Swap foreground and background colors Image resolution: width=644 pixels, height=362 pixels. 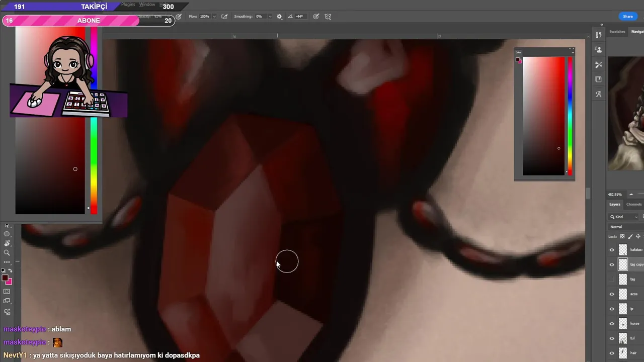click(x=10, y=270)
